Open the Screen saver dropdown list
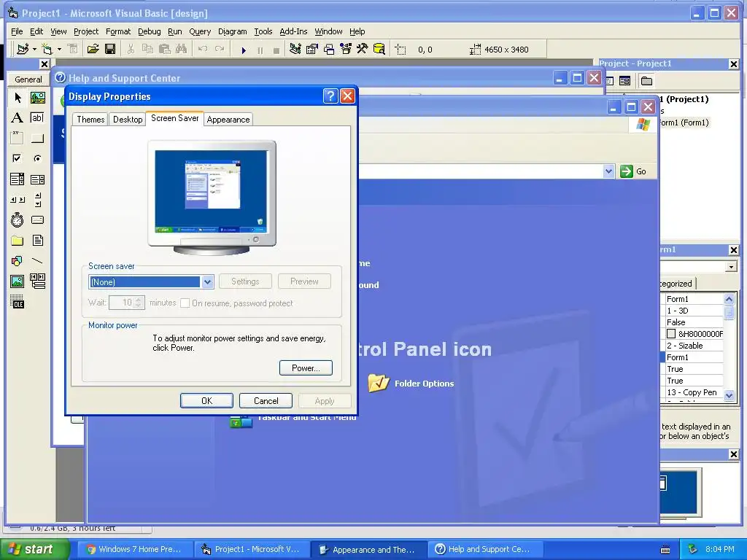Viewport: 747px width, 560px height. (x=207, y=282)
